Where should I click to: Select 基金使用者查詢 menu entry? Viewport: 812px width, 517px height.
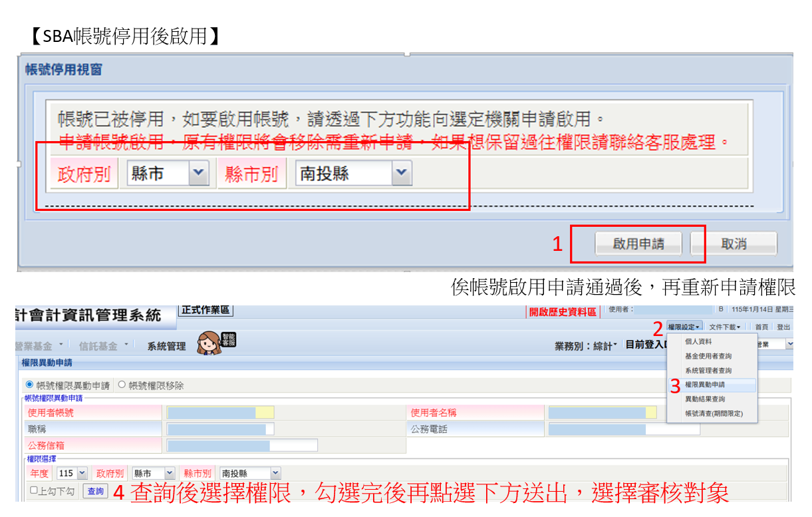708,356
